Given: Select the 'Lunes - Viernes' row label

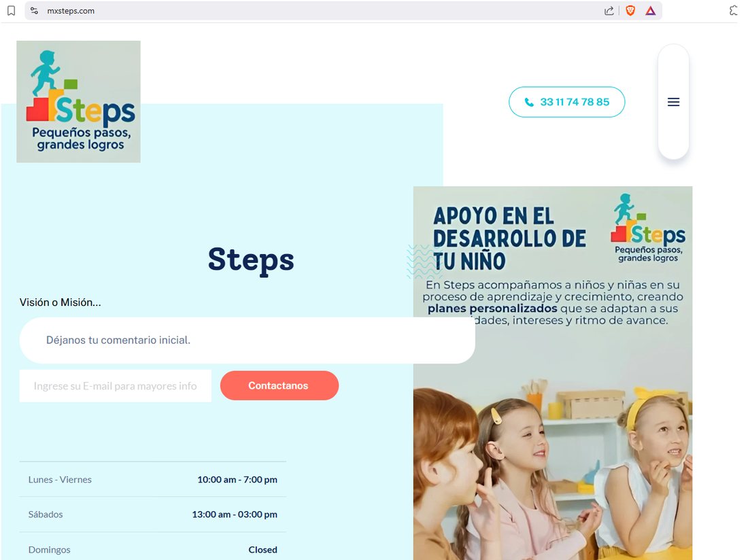Looking at the screenshot, I should tap(60, 479).
